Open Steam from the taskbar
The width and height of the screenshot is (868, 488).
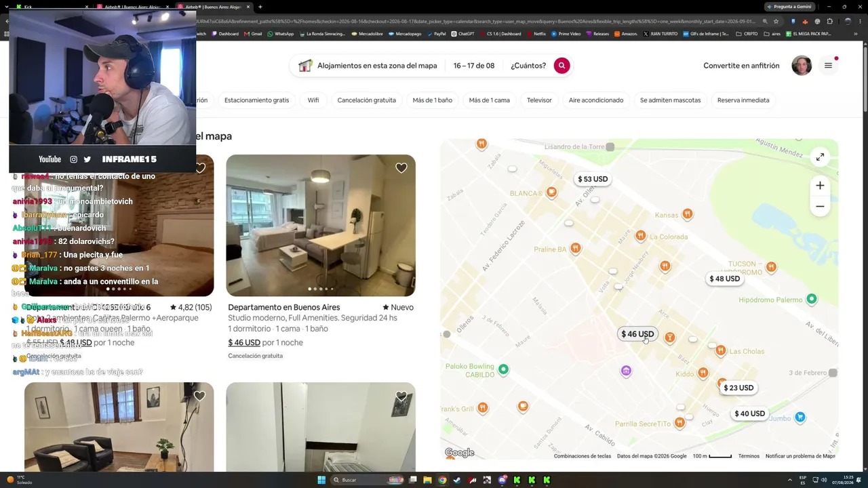[x=457, y=480]
